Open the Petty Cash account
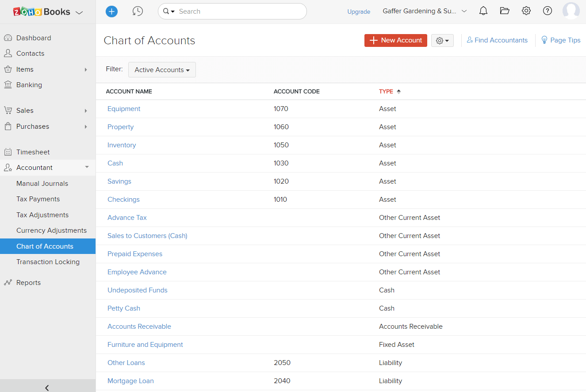 124,308
